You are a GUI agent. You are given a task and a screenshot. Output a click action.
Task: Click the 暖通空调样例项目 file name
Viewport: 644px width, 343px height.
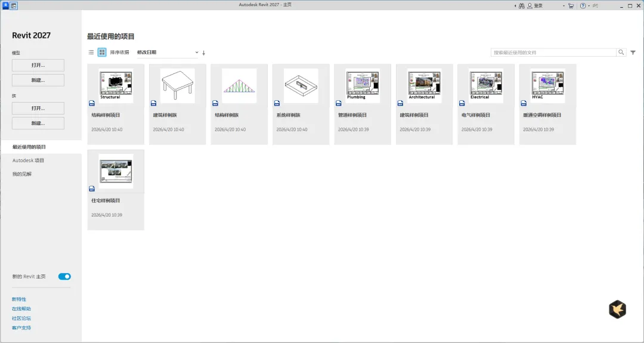click(542, 115)
